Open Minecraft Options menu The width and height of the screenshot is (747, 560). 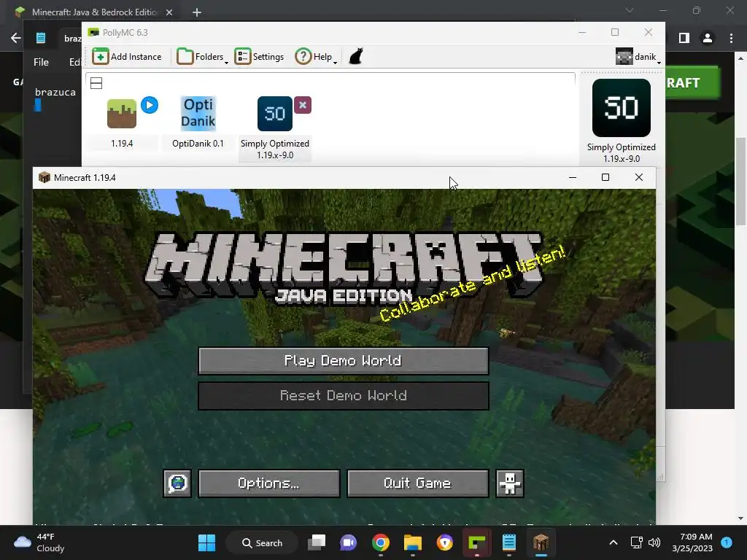click(269, 483)
